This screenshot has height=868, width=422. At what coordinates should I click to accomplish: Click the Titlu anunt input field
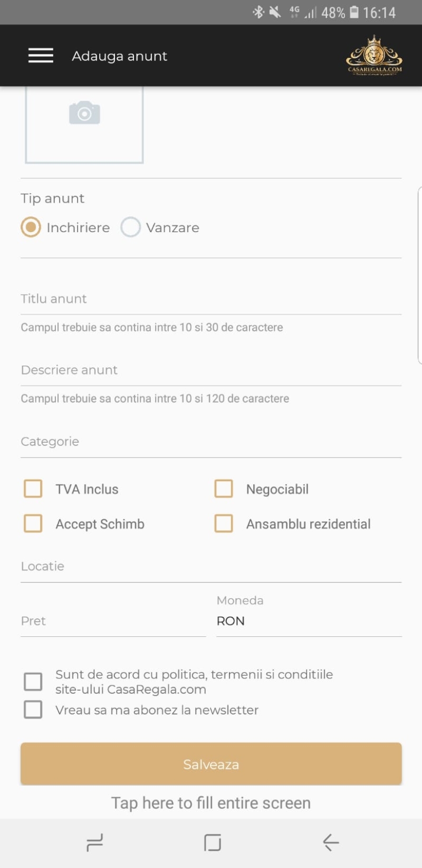coord(211,299)
